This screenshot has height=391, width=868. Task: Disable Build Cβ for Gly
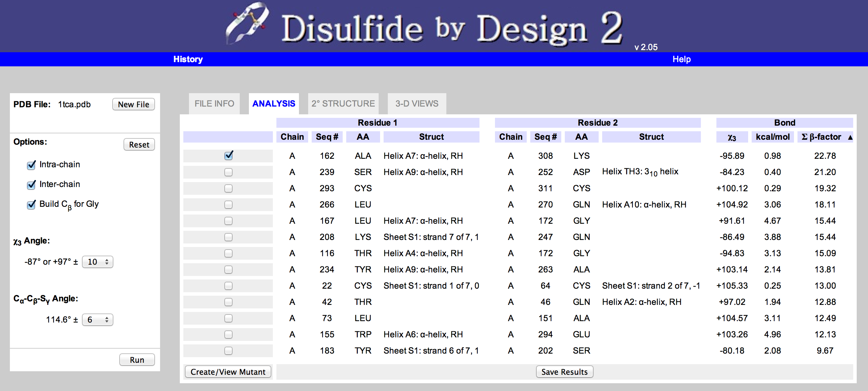point(31,204)
